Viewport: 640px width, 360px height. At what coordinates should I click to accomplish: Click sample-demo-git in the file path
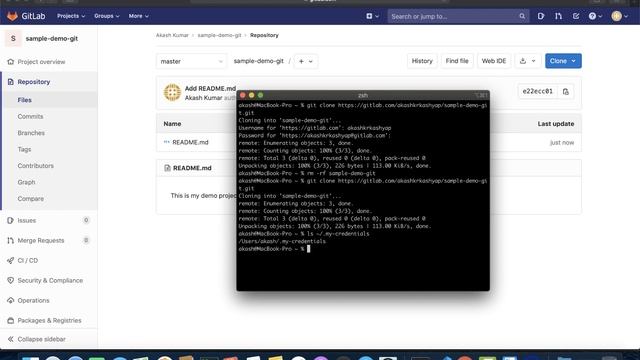(258, 61)
